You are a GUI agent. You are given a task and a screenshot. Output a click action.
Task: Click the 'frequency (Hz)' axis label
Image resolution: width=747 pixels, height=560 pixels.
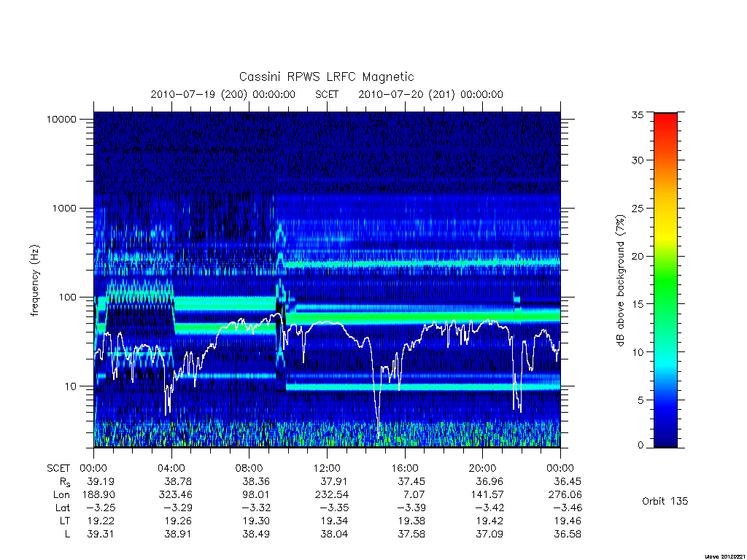pos(35,281)
